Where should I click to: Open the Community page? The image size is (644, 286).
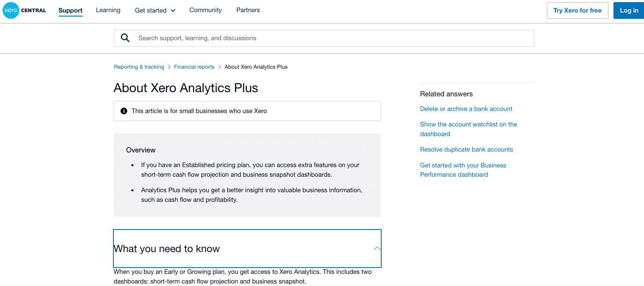click(205, 10)
